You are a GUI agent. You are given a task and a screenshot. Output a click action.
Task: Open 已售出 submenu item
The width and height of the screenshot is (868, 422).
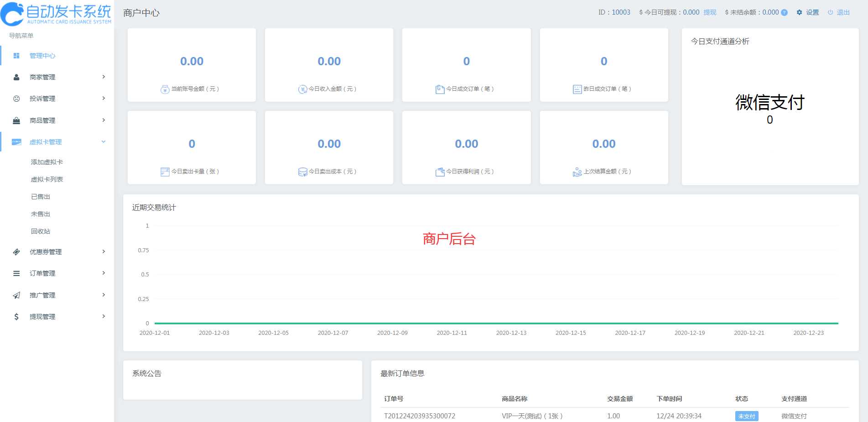point(41,197)
